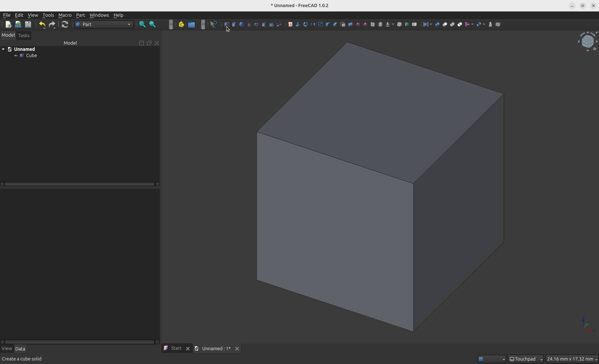Switch to the Tasks tab
The image size is (599, 364).
click(24, 36)
